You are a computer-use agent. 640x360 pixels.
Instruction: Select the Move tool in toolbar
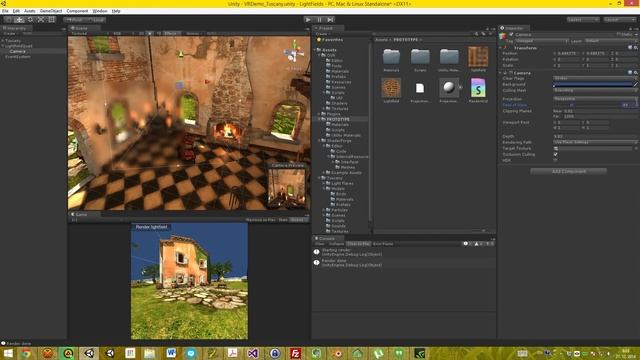point(19,19)
